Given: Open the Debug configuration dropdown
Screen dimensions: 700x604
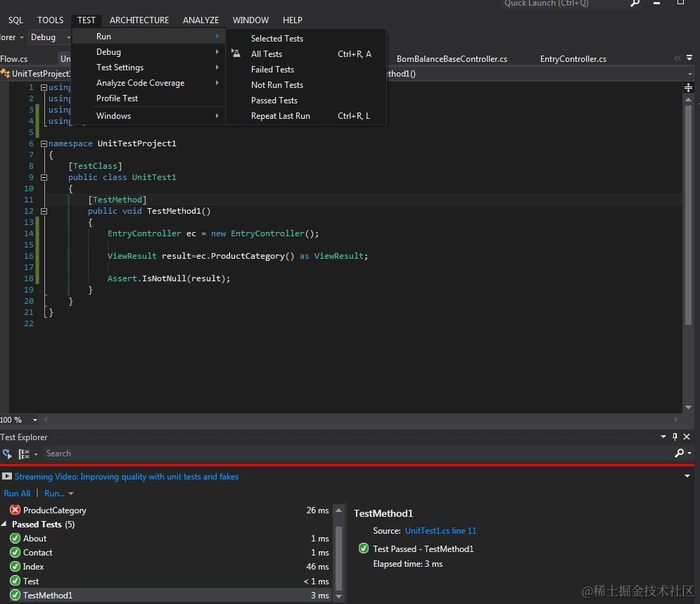Looking at the screenshot, I should pyautogui.click(x=49, y=37).
